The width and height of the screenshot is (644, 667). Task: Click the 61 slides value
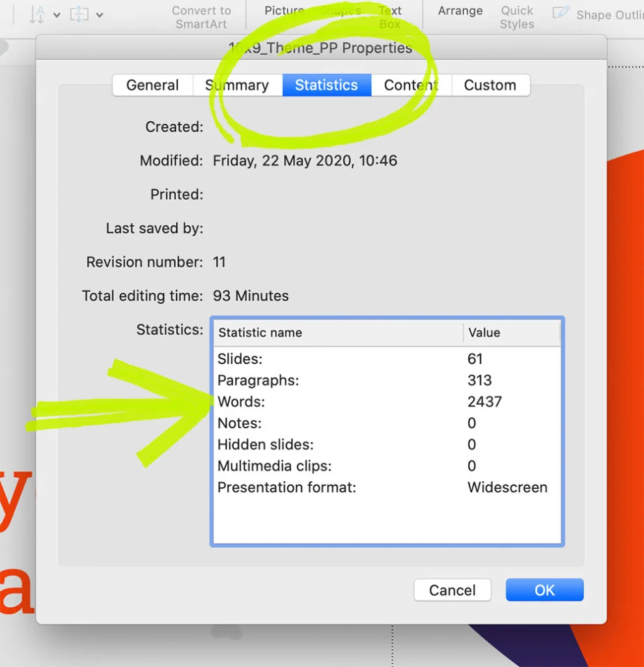pyautogui.click(x=475, y=359)
